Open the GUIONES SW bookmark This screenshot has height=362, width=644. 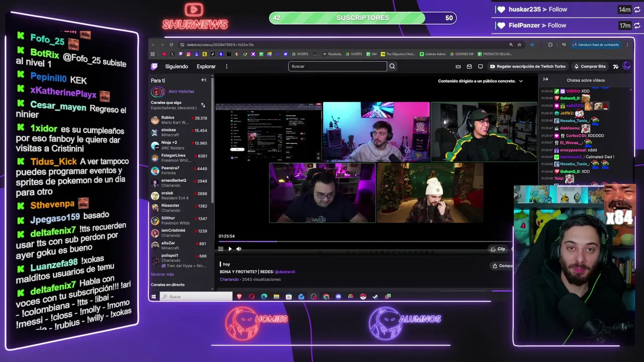pyautogui.click(x=461, y=54)
